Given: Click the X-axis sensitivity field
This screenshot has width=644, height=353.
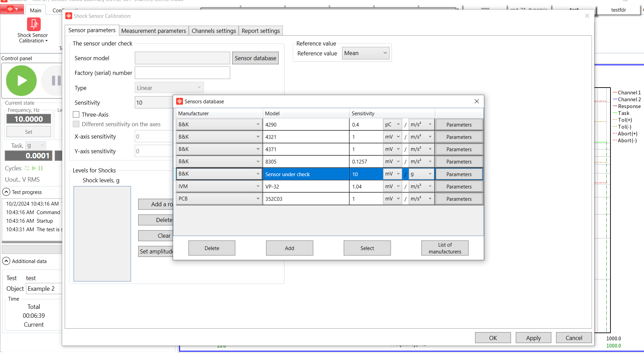Looking at the screenshot, I should (154, 136).
